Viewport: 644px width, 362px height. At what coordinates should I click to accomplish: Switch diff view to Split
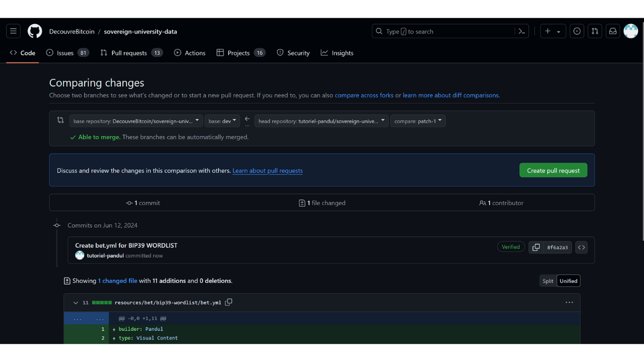coord(548,281)
